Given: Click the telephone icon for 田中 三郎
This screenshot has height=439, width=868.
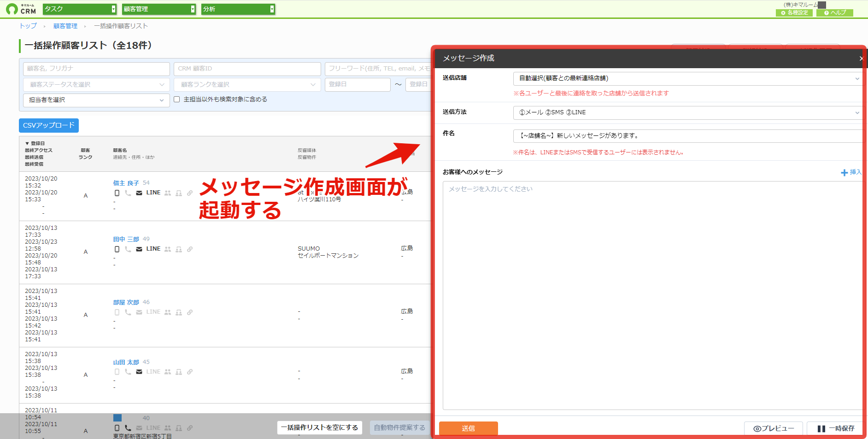Looking at the screenshot, I should [x=128, y=249].
